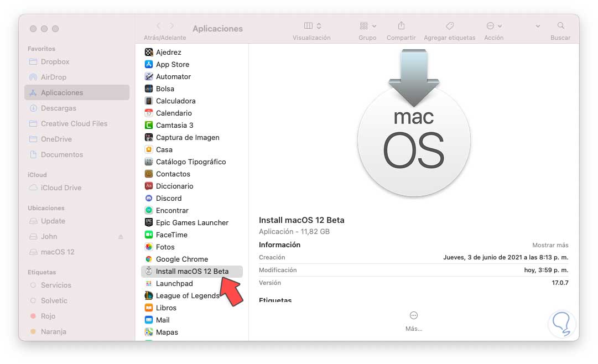The image size is (598, 364).
Task: Open the Grupo dropdown
Action: [368, 25]
